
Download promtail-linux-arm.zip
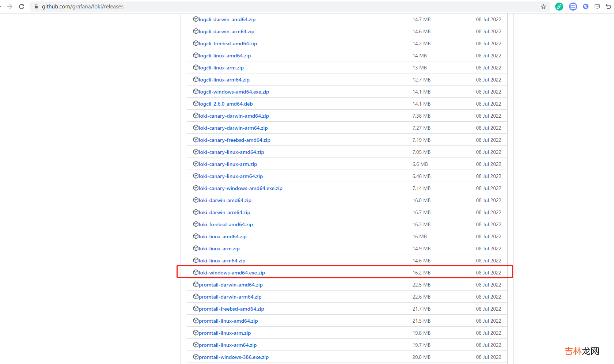coord(225,333)
